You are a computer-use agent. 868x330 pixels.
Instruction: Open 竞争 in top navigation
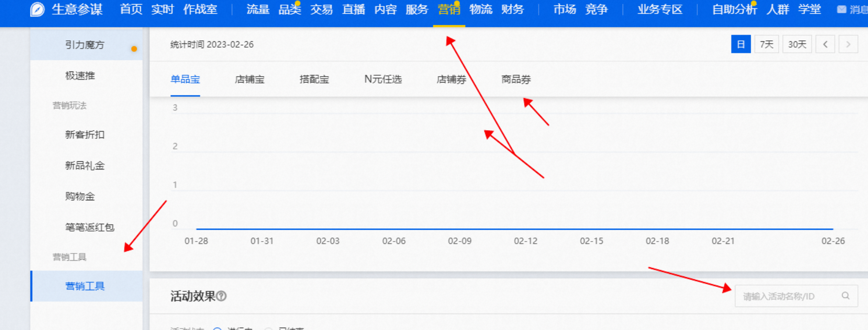click(x=596, y=9)
